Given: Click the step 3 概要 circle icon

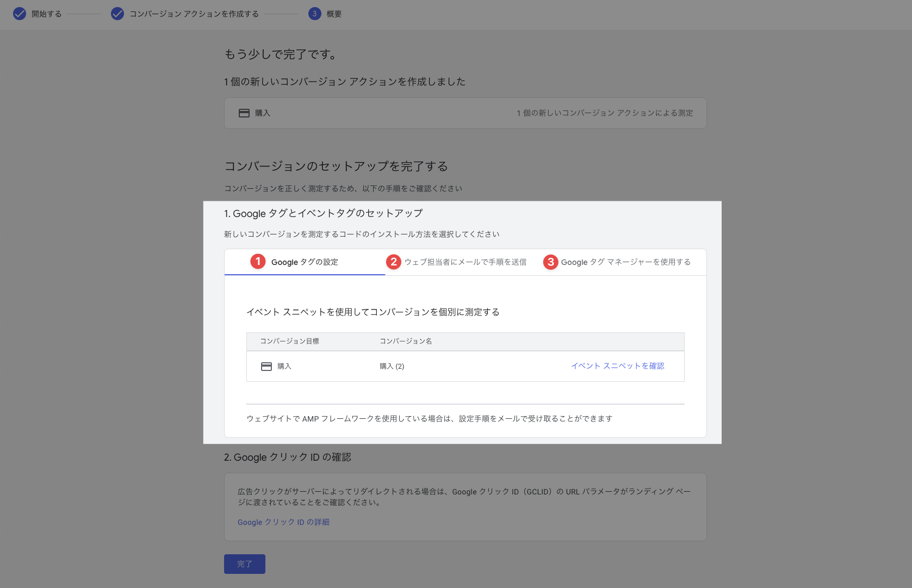Looking at the screenshot, I should pyautogui.click(x=314, y=14).
